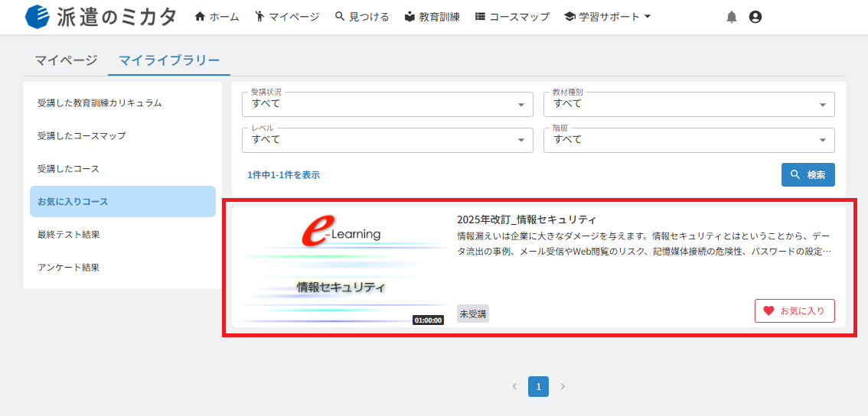Open the コースマップ navigation link

(x=513, y=17)
